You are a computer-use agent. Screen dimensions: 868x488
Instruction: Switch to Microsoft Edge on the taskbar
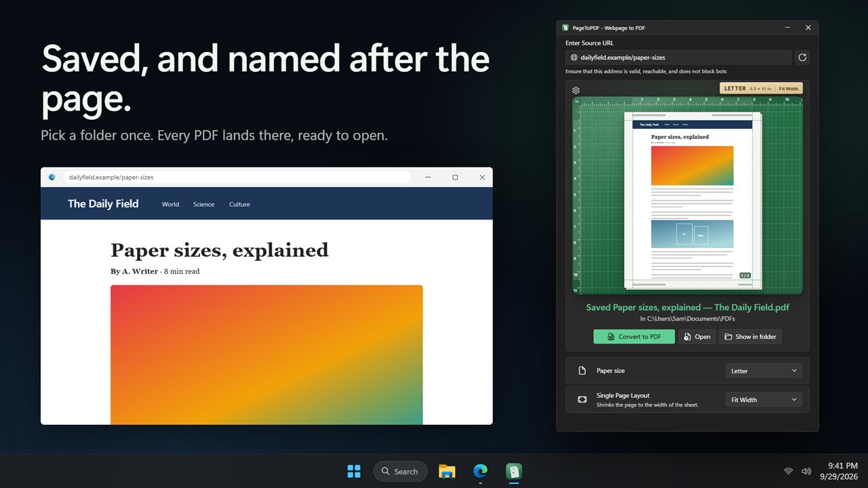tap(480, 471)
